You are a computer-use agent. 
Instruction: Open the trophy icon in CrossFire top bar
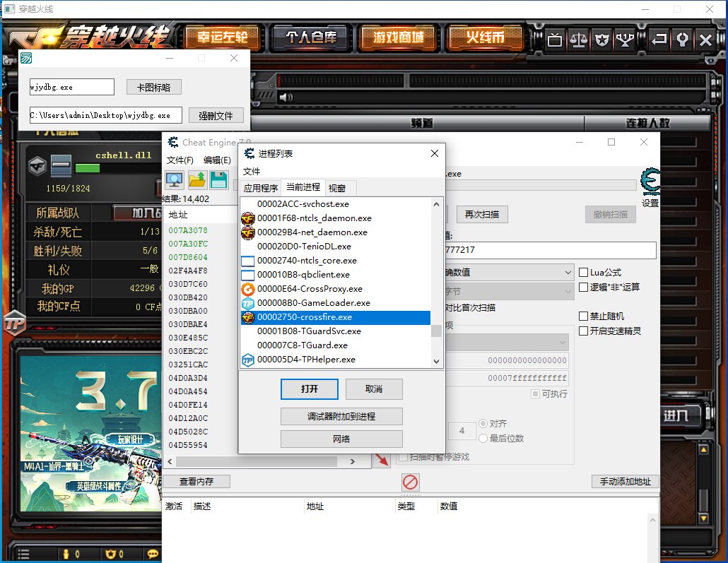coord(625,40)
